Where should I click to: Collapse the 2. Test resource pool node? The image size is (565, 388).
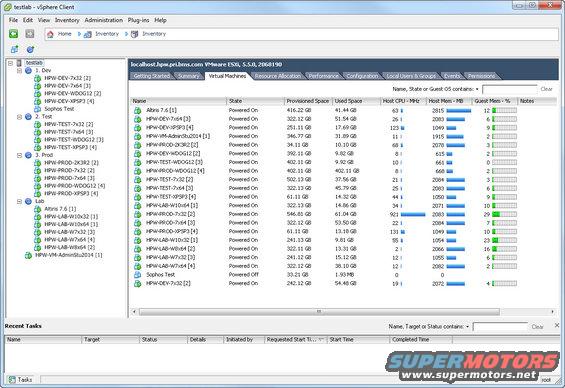tap(19, 117)
